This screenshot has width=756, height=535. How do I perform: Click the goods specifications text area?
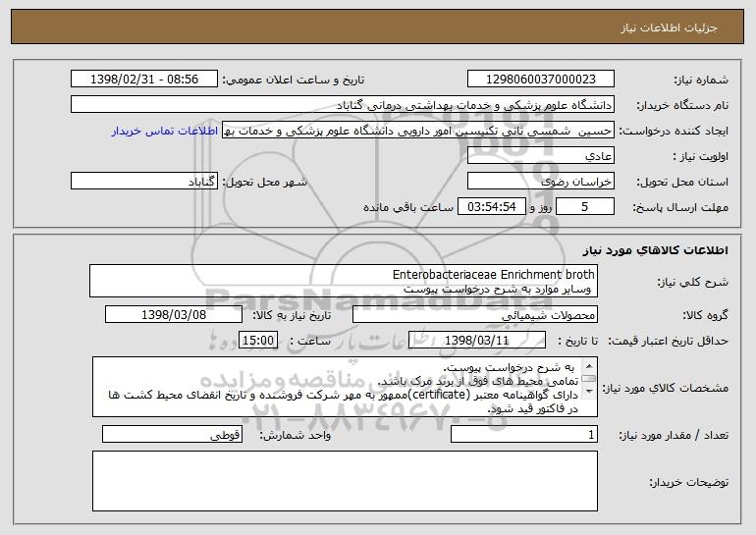pos(345,387)
